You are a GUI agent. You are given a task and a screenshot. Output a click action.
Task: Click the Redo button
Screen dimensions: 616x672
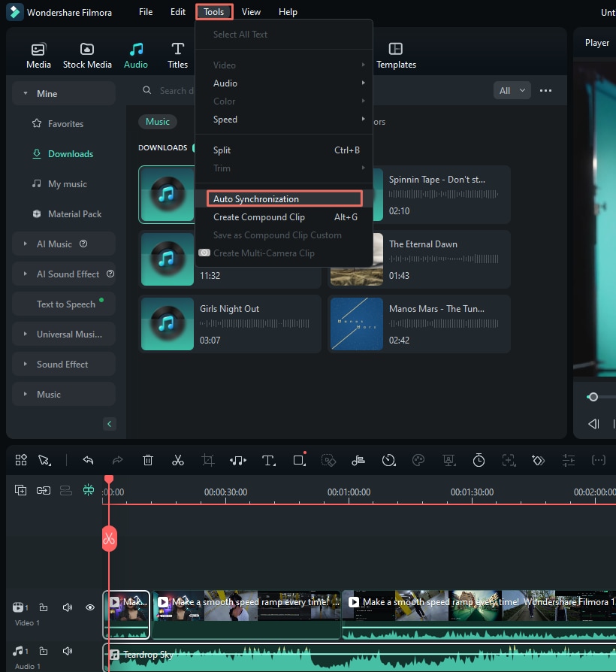pyautogui.click(x=117, y=460)
